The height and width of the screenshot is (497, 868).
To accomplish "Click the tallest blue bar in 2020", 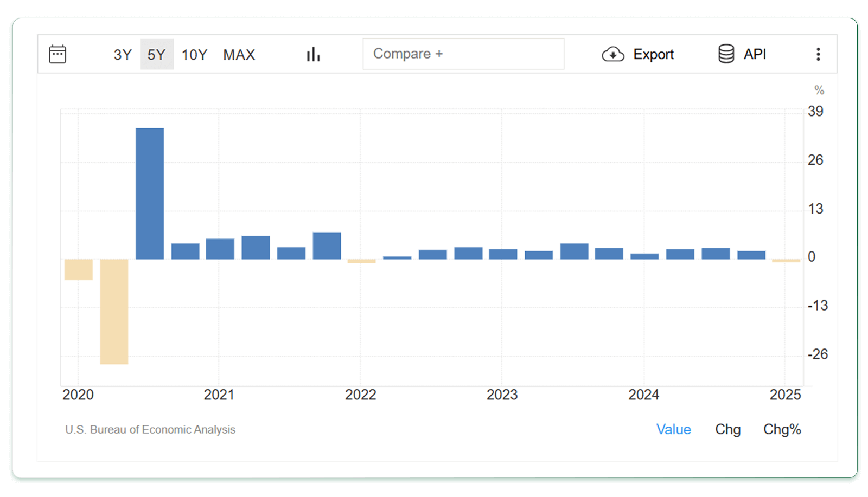I will point(150,193).
